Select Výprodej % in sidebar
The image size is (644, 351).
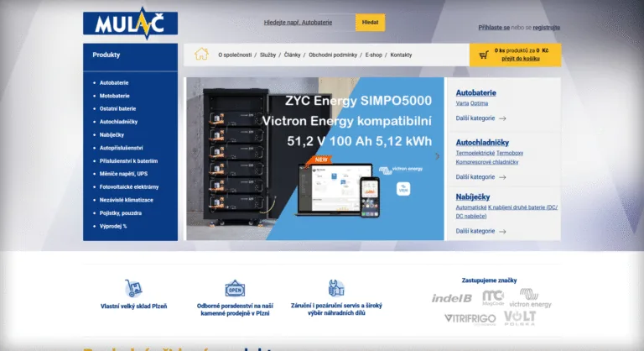click(113, 227)
